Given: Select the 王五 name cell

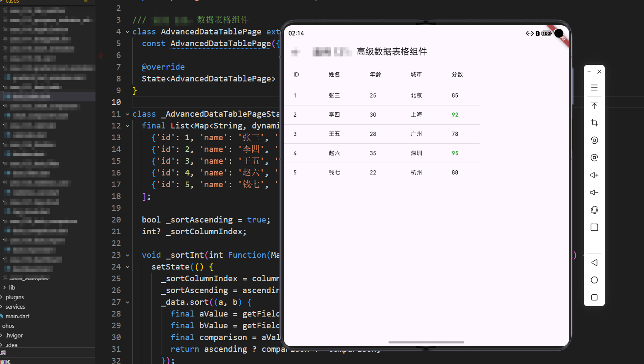Looking at the screenshot, I should [334, 134].
